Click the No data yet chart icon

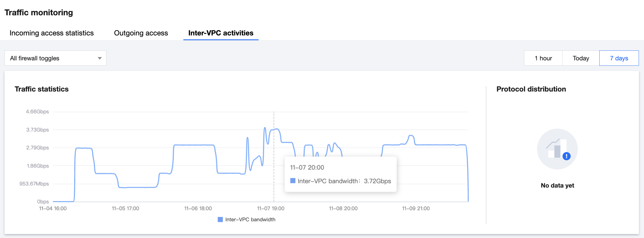[557, 149]
